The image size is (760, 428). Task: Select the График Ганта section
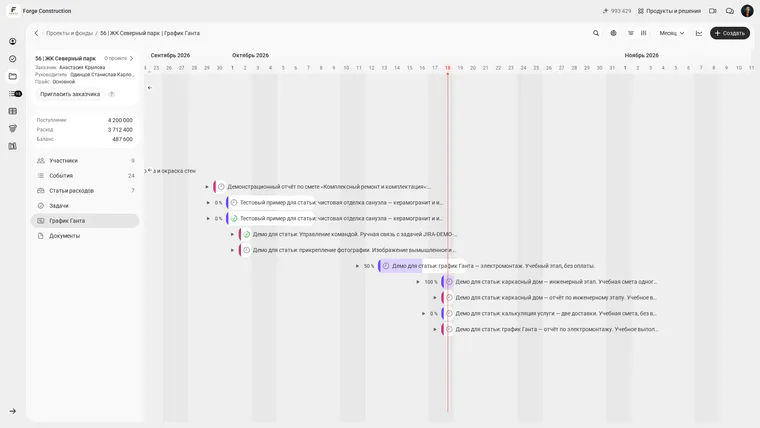click(x=85, y=221)
